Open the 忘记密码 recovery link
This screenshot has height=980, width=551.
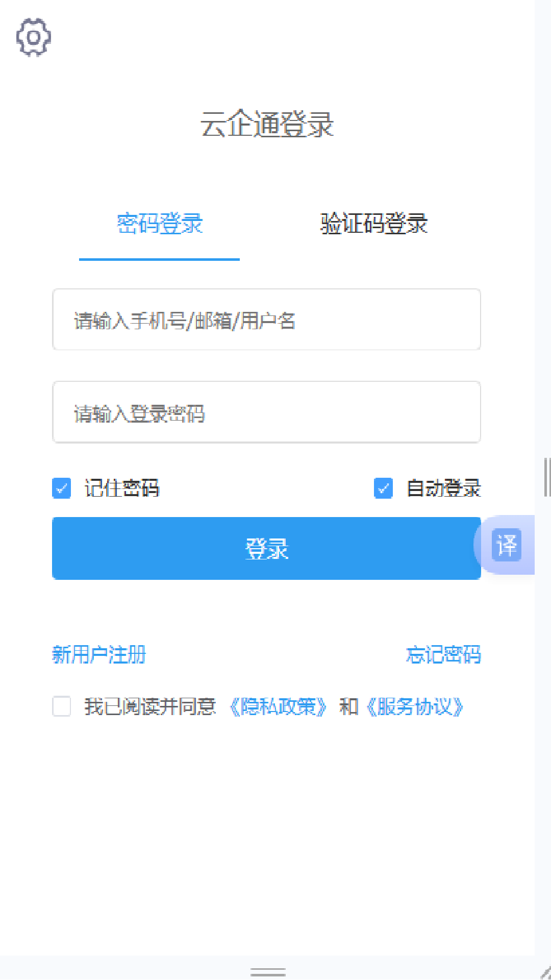click(443, 655)
